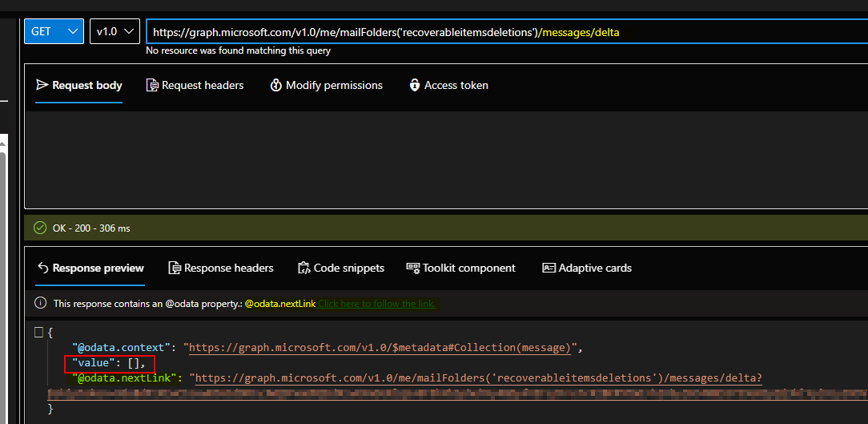The image size is (868, 424).
Task: Open the Code snippets tab
Action: pyautogui.click(x=341, y=269)
